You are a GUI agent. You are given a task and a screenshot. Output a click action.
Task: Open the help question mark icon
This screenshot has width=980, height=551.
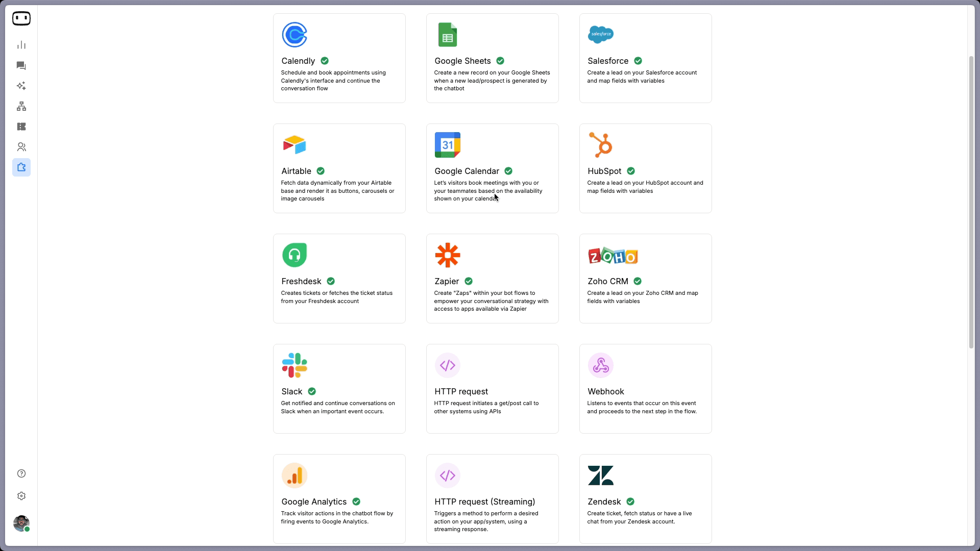point(21,473)
